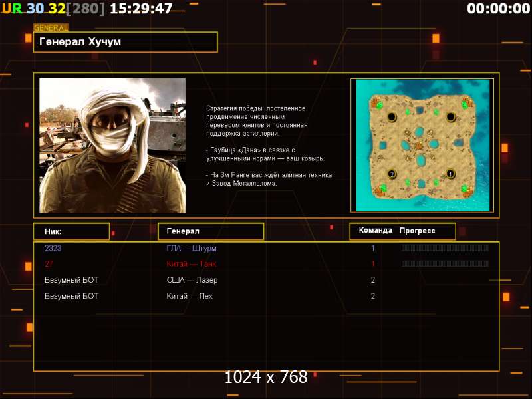Image resolution: width=532 pixels, height=399 pixels.
Task: Select player nickname 27
Action: 49,263
